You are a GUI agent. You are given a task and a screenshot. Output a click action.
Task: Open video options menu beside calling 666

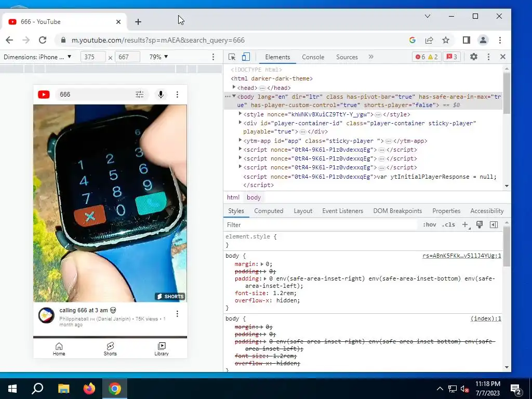pyautogui.click(x=177, y=314)
